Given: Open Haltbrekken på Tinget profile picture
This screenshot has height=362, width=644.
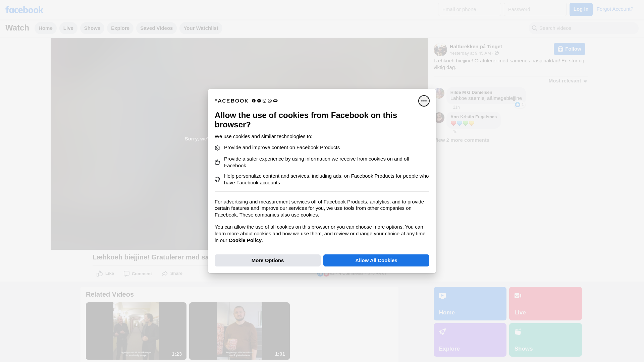Looking at the screenshot, I should coord(440,50).
